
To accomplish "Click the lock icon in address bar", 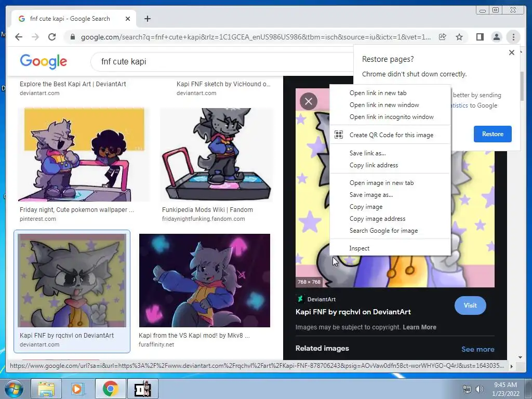I will coord(72,37).
